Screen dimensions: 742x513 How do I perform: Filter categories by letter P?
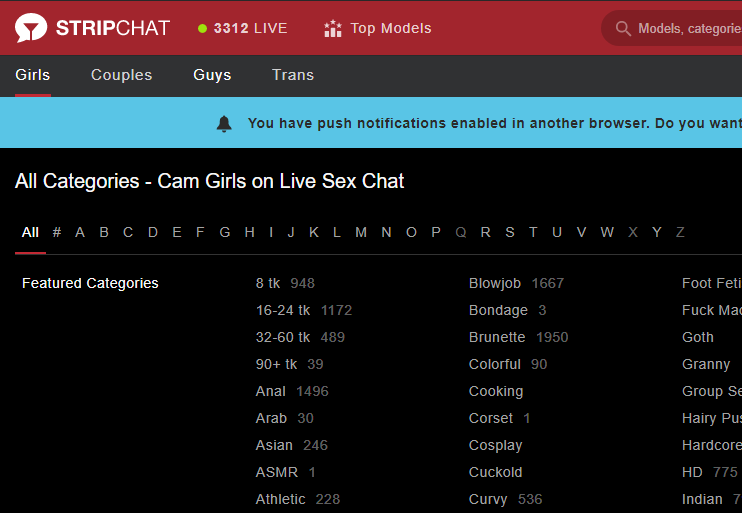point(436,232)
